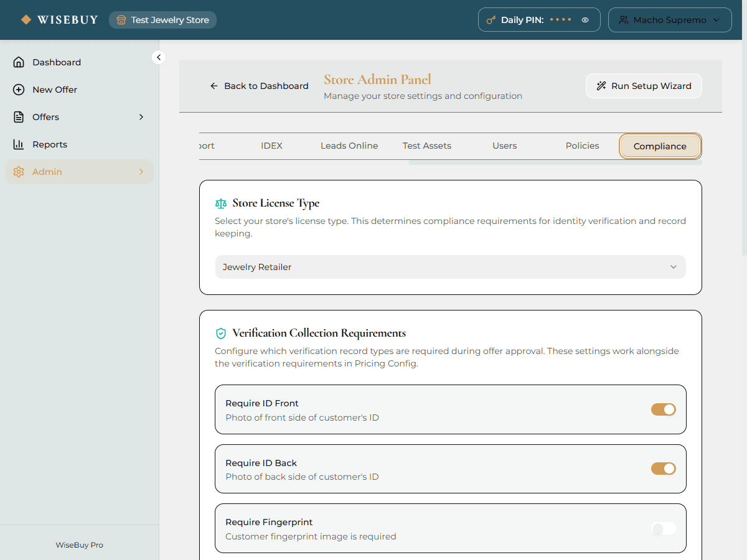The image size is (747, 560).
Task: Click the Dashboard home icon in sidebar
Action: click(19, 62)
